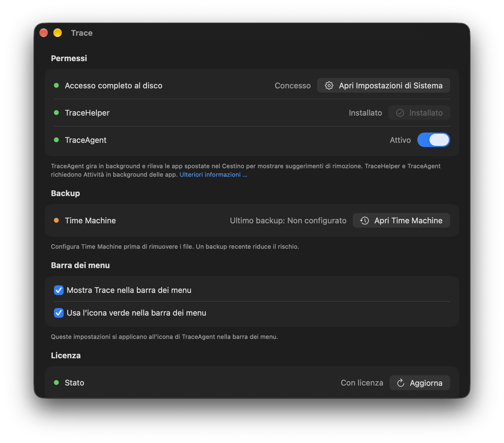Open the Ulteriori informazioni link
This screenshot has width=504, height=443.
213,175
